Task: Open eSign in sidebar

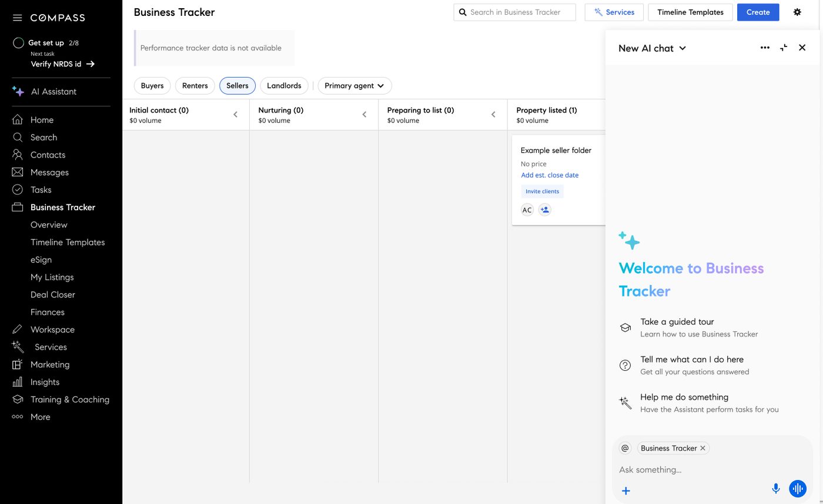Action: coord(41,260)
